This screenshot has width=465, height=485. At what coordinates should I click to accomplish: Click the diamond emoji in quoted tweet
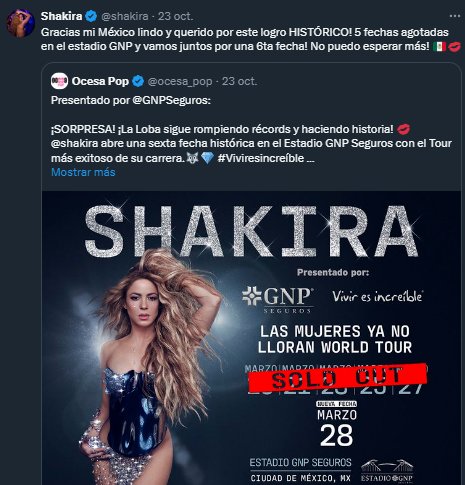[207, 158]
